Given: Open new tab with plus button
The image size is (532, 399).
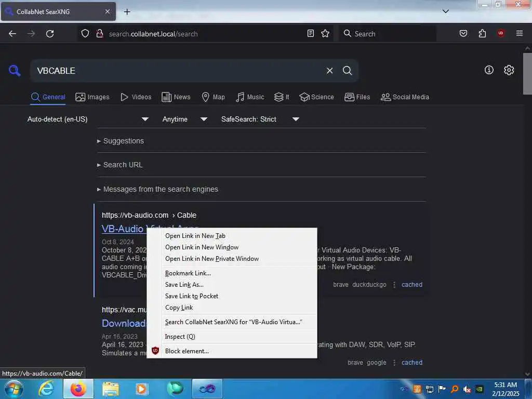Looking at the screenshot, I should [x=127, y=12].
